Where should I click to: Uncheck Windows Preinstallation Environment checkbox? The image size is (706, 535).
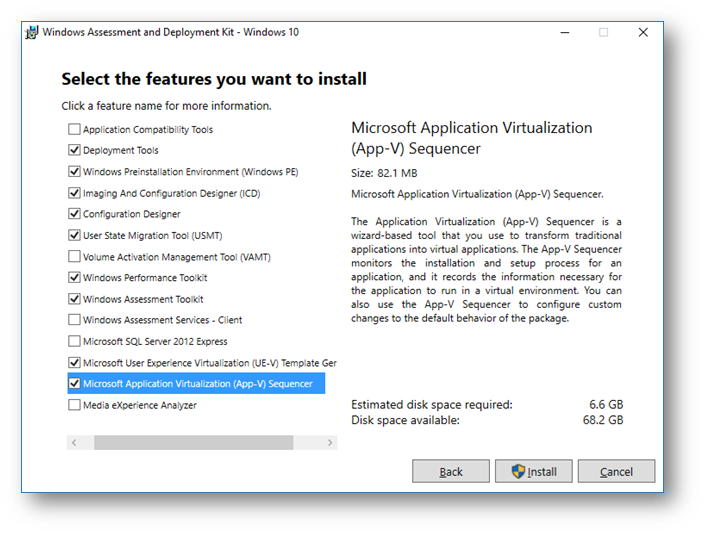[x=74, y=172]
